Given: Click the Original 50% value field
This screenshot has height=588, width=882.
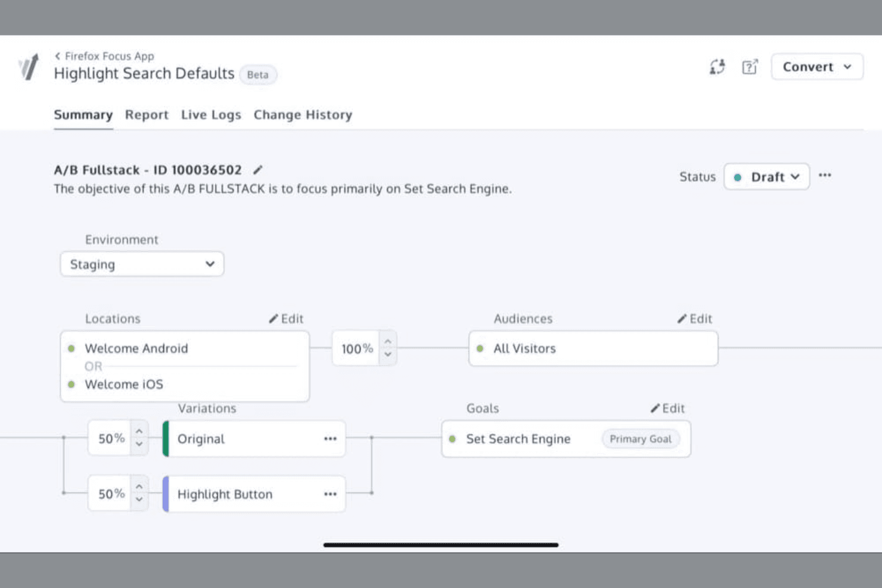Looking at the screenshot, I should tap(110, 438).
